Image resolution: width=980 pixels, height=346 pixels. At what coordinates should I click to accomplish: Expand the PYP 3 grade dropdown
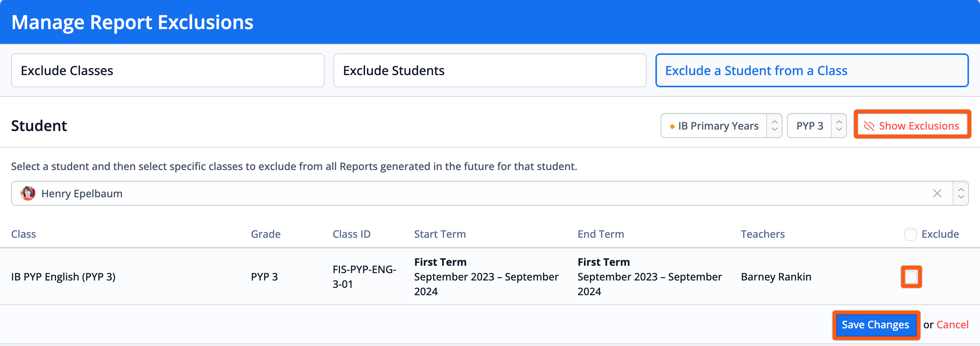tap(817, 126)
